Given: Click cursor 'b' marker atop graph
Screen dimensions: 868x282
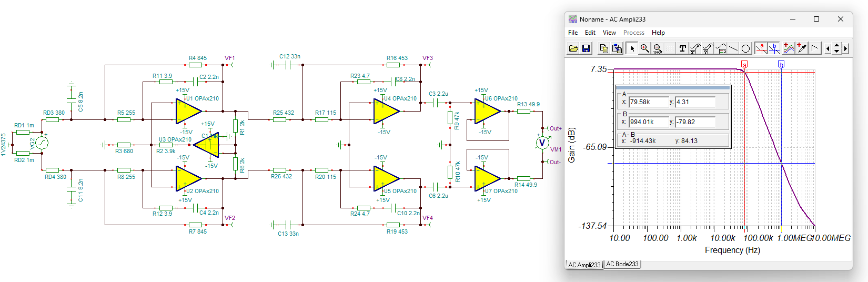Looking at the screenshot, I should [x=781, y=64].
